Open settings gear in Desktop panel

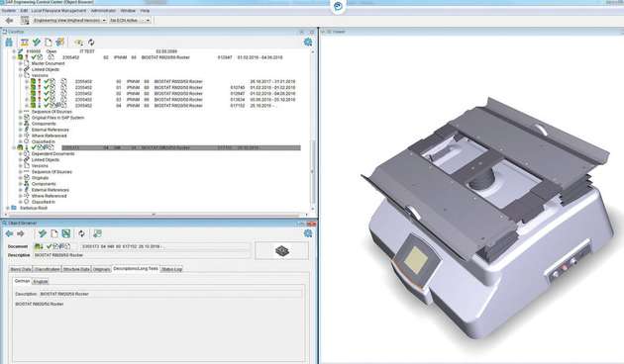(x=308, y=42)
